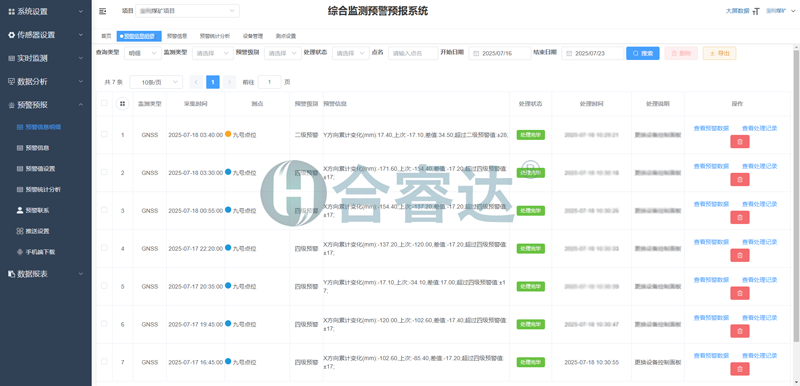Collapse 预警预报 menu via its chevron
Screen dimensions: 800x386
pos(81,105)
